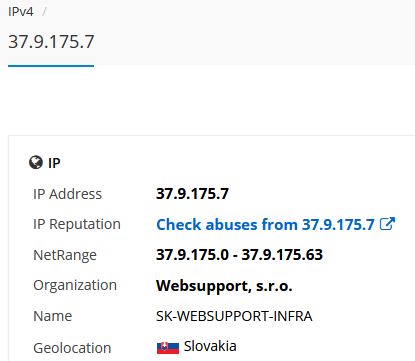Click the IP Reputation field label
Screen dimensions: 415x361
click(77, 225)
